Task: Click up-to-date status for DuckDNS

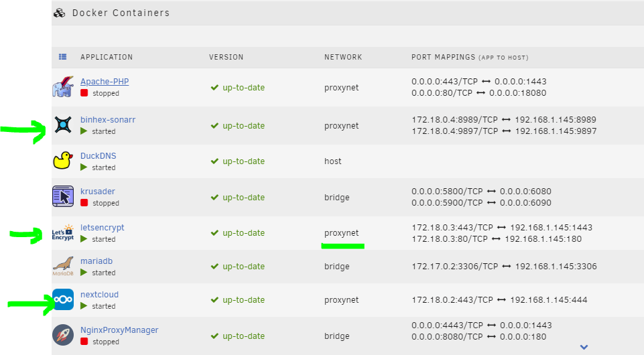Action: (238, 161)
